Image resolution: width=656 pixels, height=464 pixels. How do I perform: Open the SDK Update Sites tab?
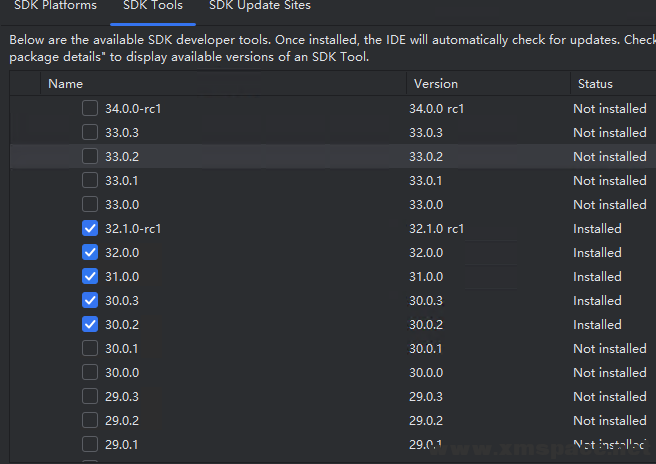260,6
